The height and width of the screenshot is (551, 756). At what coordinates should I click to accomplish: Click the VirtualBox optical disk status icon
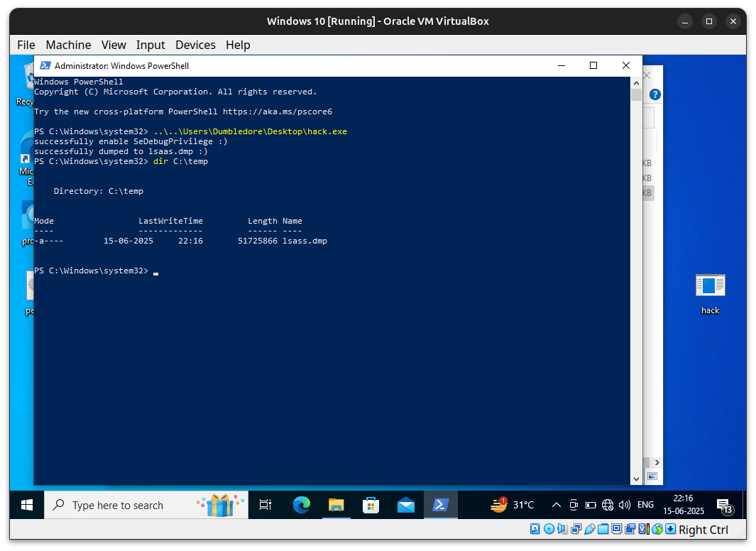click(549, 529)
